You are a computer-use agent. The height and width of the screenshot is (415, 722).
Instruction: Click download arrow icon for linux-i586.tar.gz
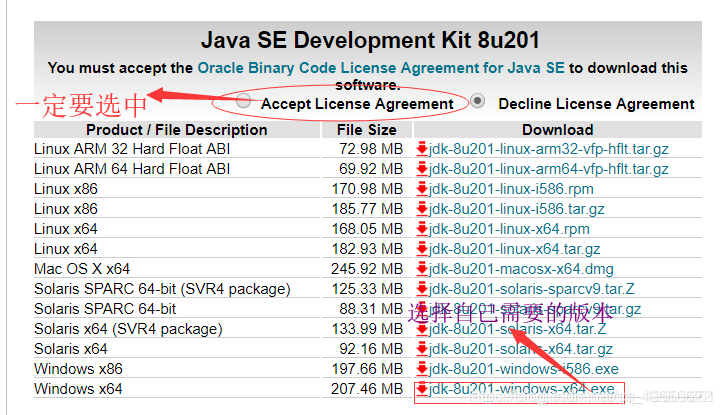[421, 209]
